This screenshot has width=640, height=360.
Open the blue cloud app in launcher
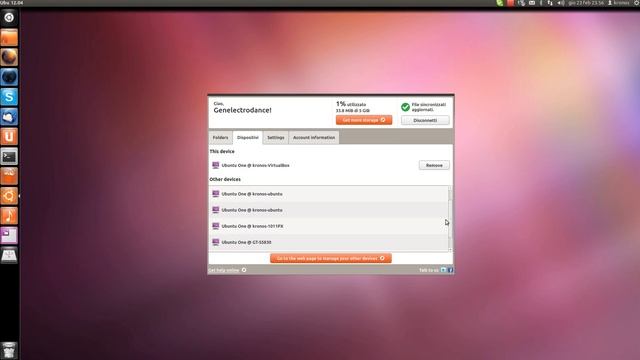9,117
